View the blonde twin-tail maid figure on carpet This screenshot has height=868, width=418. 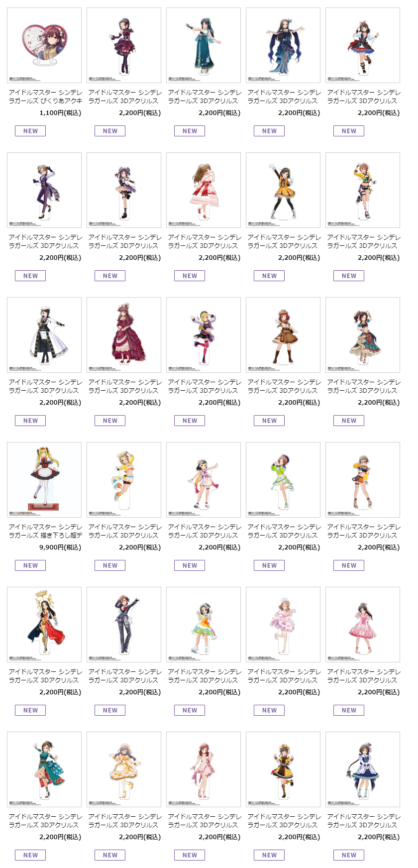44,480
